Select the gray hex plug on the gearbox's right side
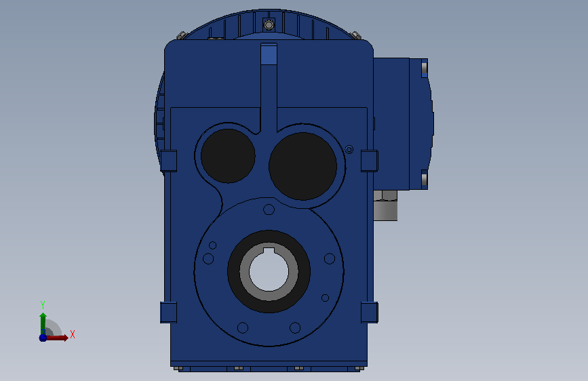 coord(385,205)
